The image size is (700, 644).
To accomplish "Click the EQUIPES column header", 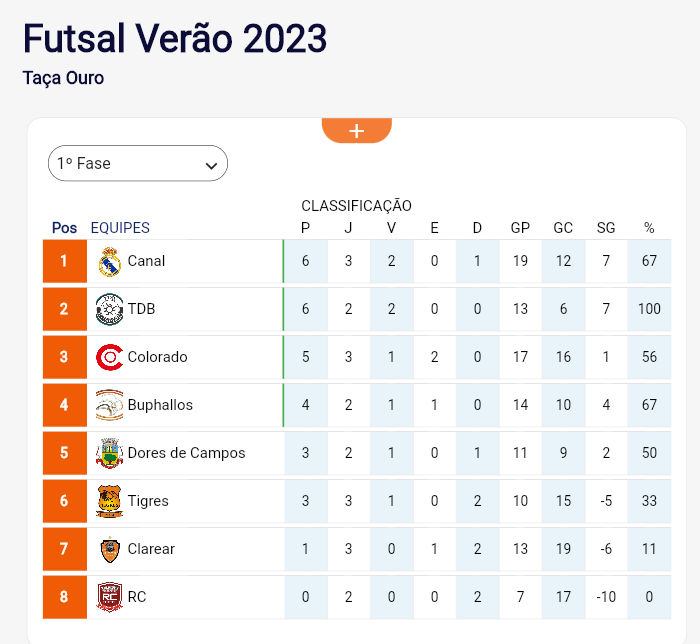I will coord(120,228).
